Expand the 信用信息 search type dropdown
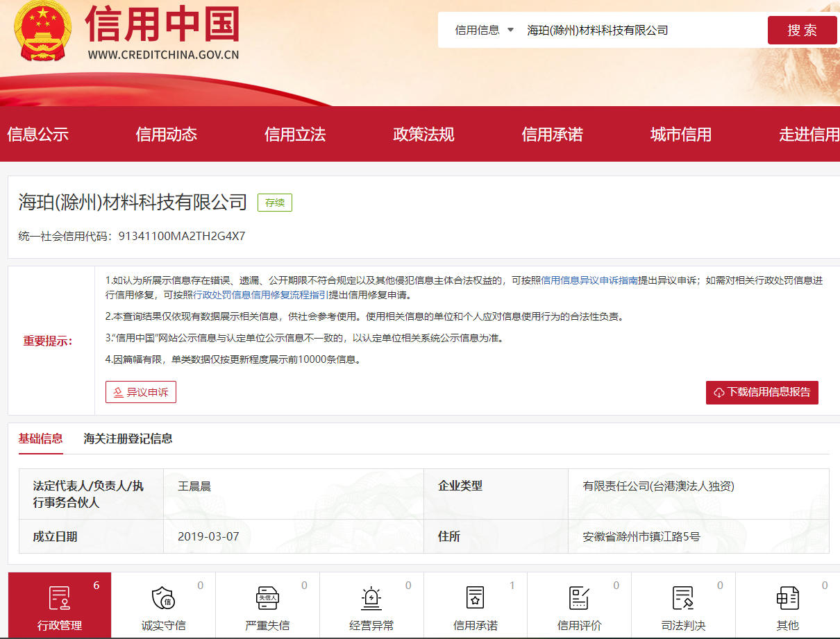The image size is (840, 639). tap(484, 30)
